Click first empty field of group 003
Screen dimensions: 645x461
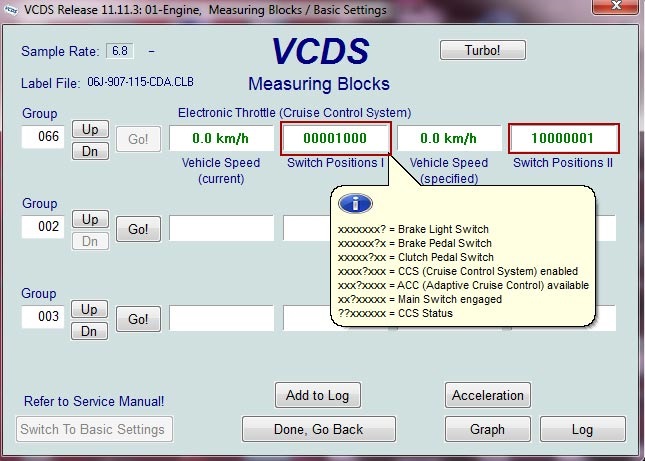(x=221, y=318)
